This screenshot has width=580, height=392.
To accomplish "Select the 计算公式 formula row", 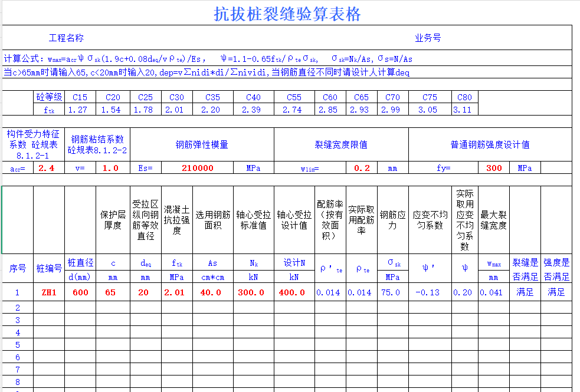I will tap(287, 58).
